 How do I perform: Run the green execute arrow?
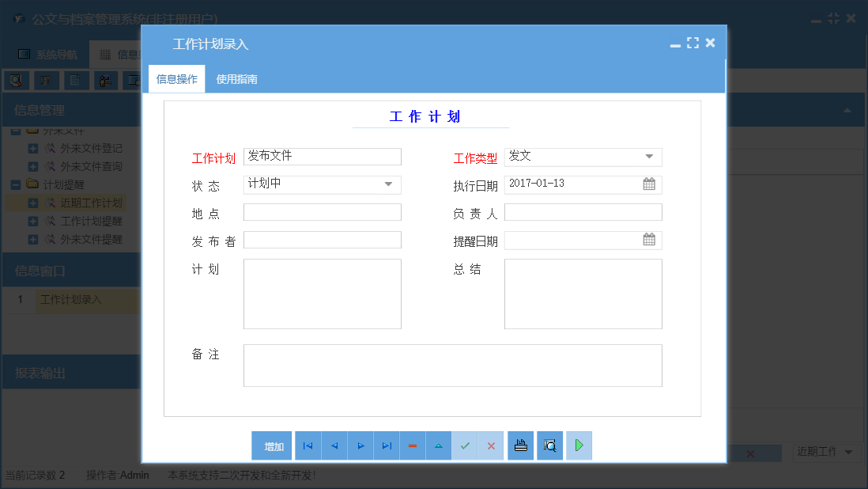[578, 445]
